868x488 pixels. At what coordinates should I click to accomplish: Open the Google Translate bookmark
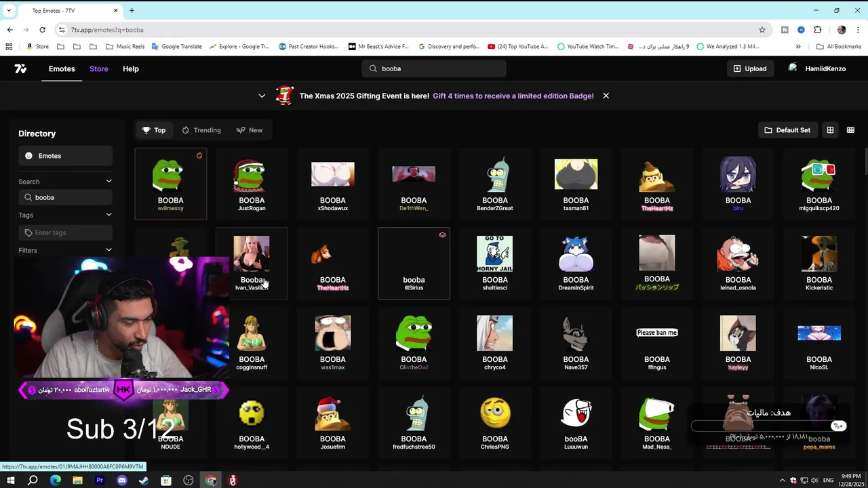177,47
